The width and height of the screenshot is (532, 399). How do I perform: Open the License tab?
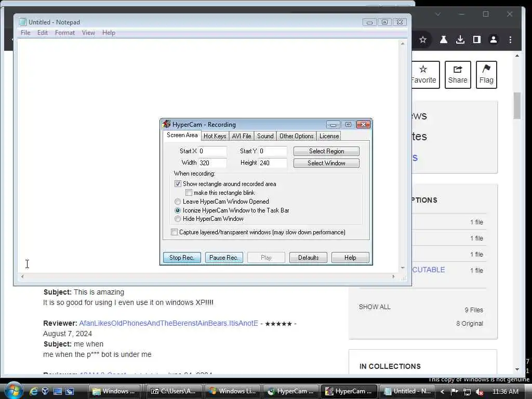[x=329, y=136]
